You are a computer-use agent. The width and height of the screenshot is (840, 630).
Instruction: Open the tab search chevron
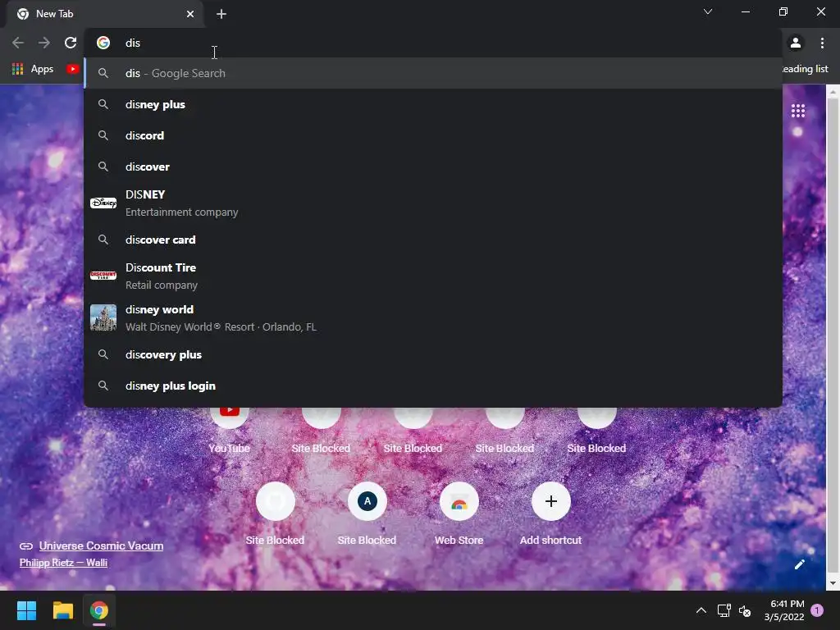click(708, 11)
